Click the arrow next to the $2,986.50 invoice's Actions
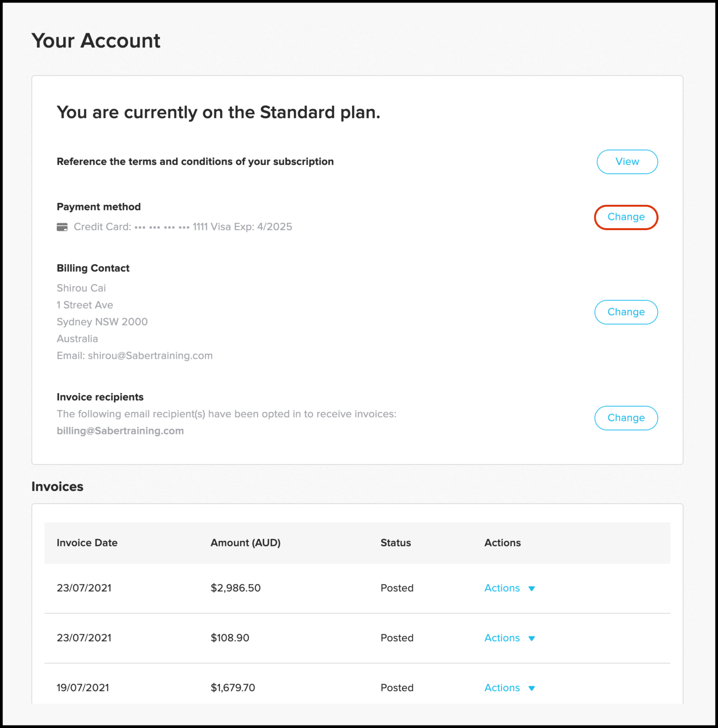 point(532,589)
